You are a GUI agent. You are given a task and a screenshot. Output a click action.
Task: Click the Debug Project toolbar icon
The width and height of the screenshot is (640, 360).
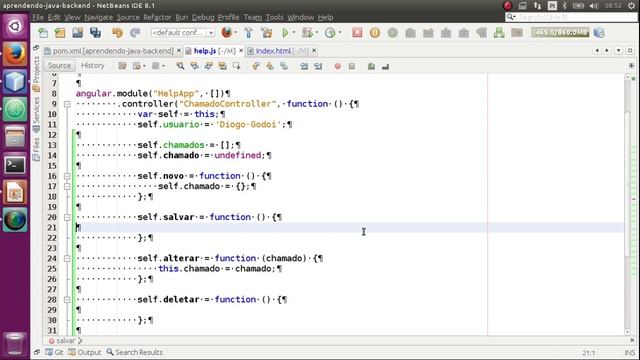307,33
